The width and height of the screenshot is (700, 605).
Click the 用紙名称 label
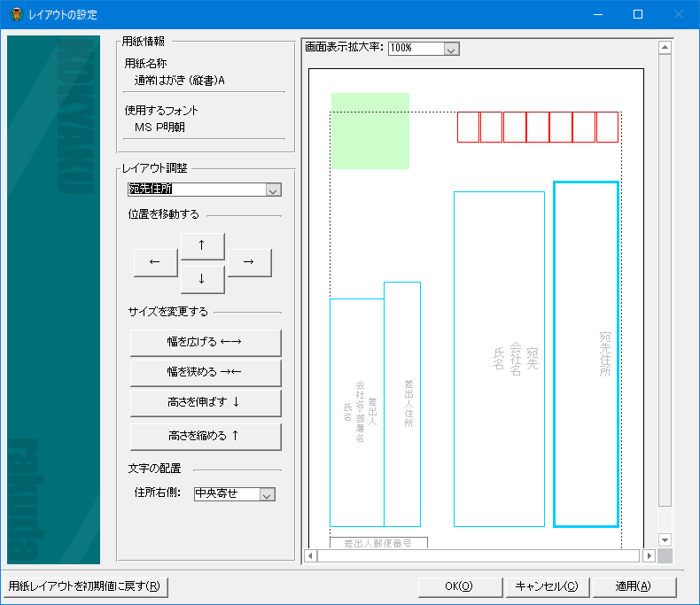(x=145, y=64)
